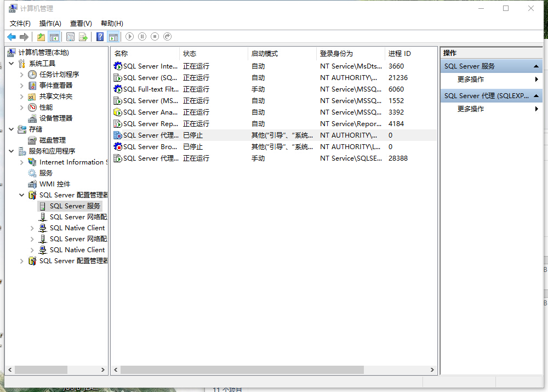
Task: Select the running SQL Server 代理 with ID 28388
Action: pyautogui.click(x=275, y=158)
